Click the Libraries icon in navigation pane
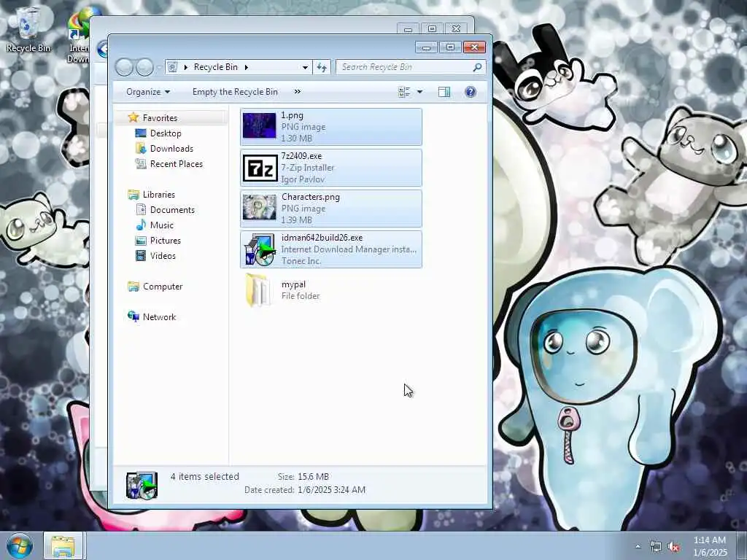 tap(133, 194)
